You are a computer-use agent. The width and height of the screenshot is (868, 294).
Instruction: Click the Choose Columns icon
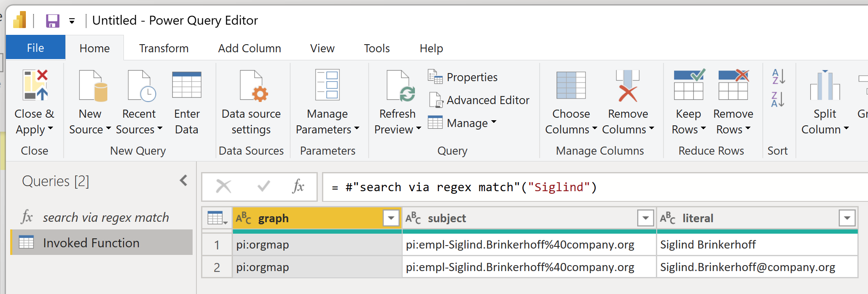[571, 85]
